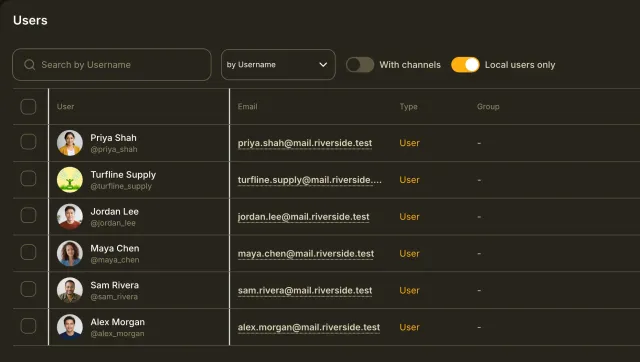Click the Users page heading
This screenshot has height=362, width=640.
30,20
